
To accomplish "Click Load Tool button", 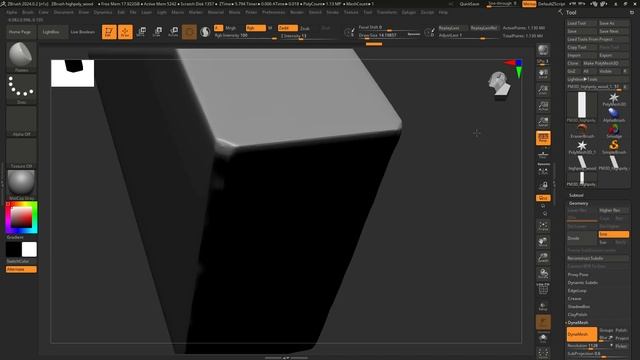I will coord(582,23).
